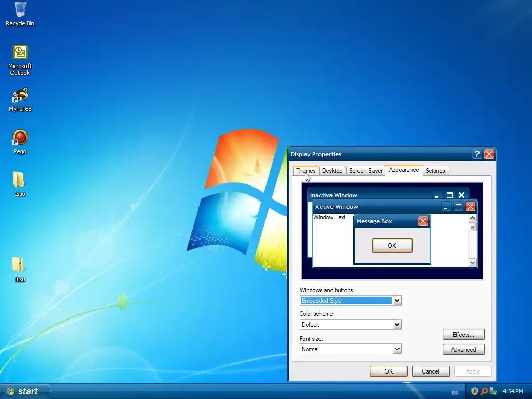Select the Microsoft Outlook desktop shortcut

coord(20,60)
